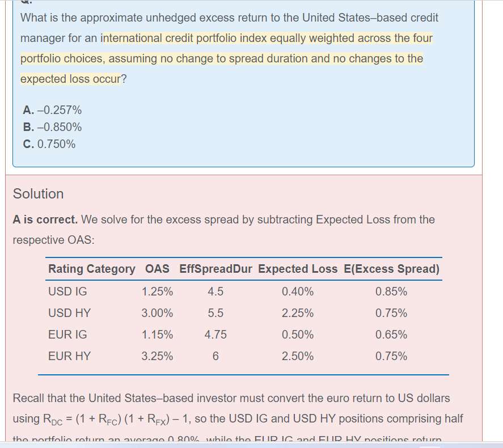
Task: Click the 4.5 spread duration for USD IG
Action: 215,292
